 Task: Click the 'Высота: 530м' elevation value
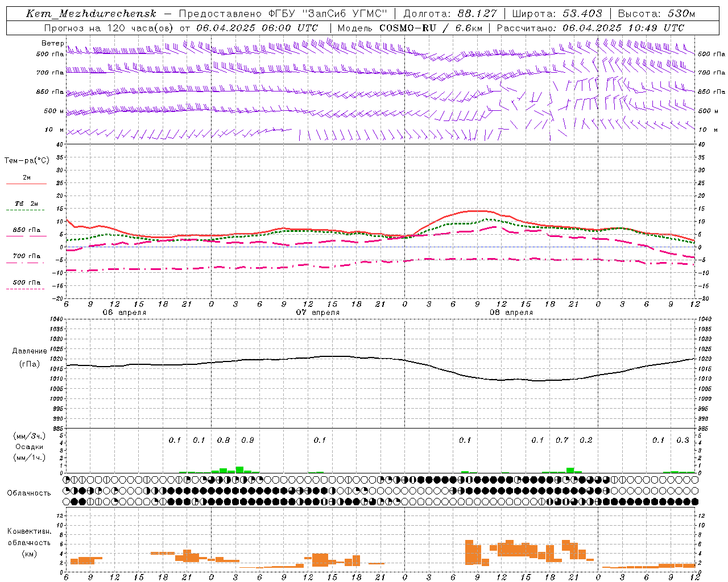point(656,14)
